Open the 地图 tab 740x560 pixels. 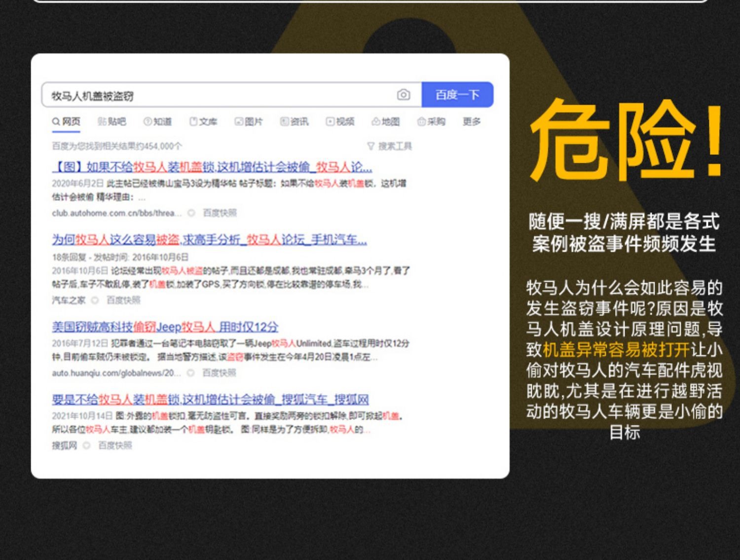[385, 121]
